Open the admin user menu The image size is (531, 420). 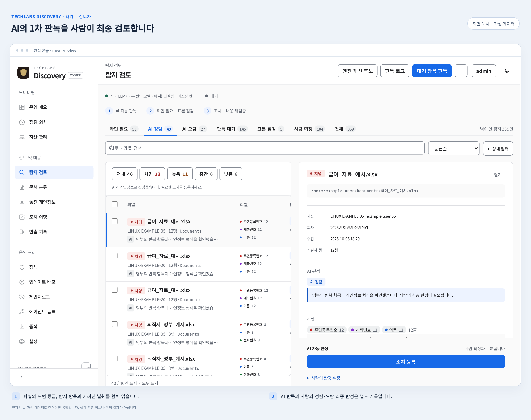pyautogui.click(x=484, y=71)
